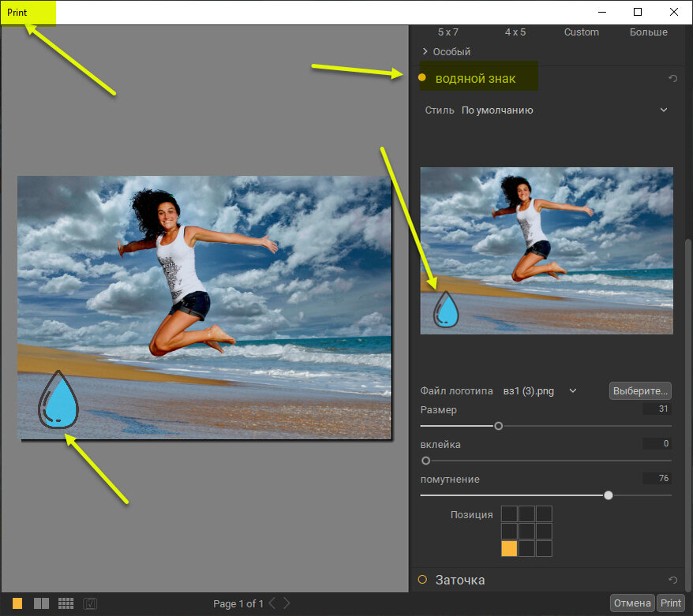This screenshot has width=693, height=616.
Task: Click the вклейка value field 0
Action: (x=657, y=443)
